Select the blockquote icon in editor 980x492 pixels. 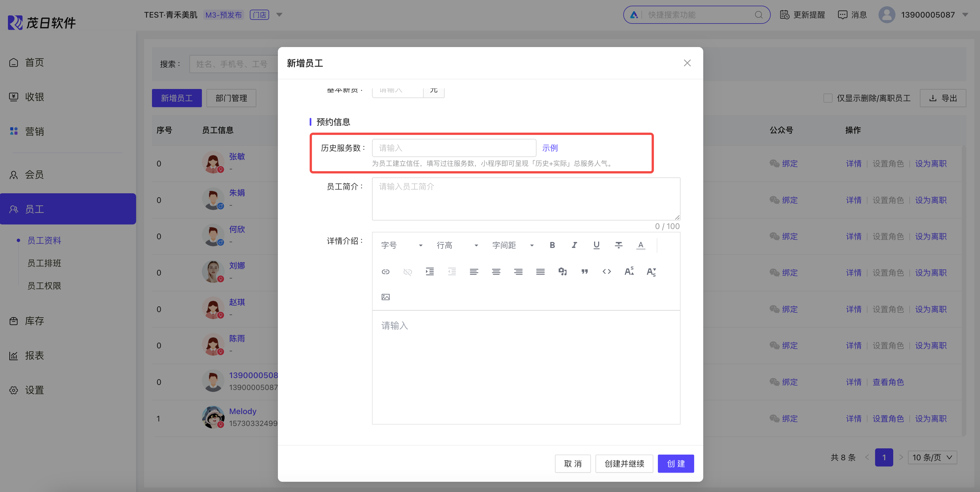tap(584, 272)
